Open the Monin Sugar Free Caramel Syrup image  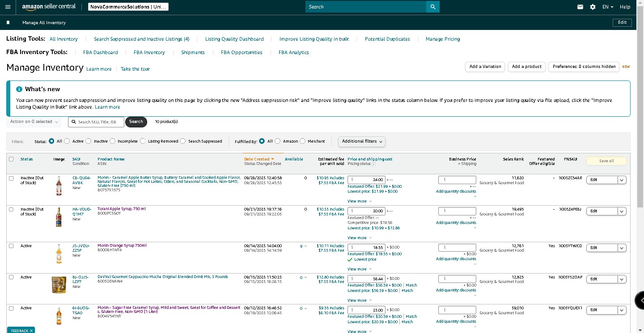[x=59, y=315]
